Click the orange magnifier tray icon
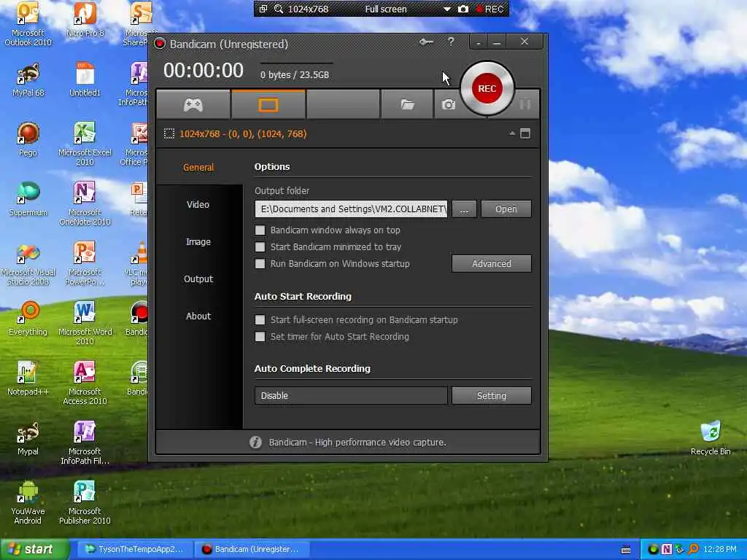The image size is (747, 560). (x=693, y=549)
